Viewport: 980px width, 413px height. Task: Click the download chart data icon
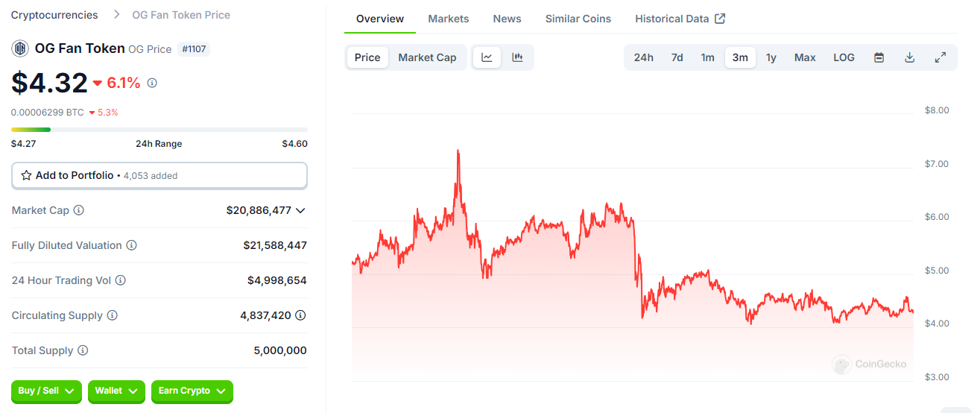click(x=909, y=57)
